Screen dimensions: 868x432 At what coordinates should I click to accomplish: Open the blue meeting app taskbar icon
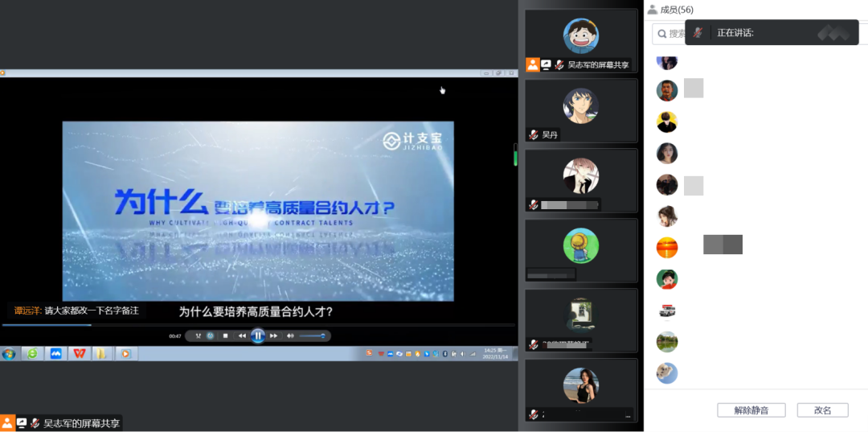(56, 353)
